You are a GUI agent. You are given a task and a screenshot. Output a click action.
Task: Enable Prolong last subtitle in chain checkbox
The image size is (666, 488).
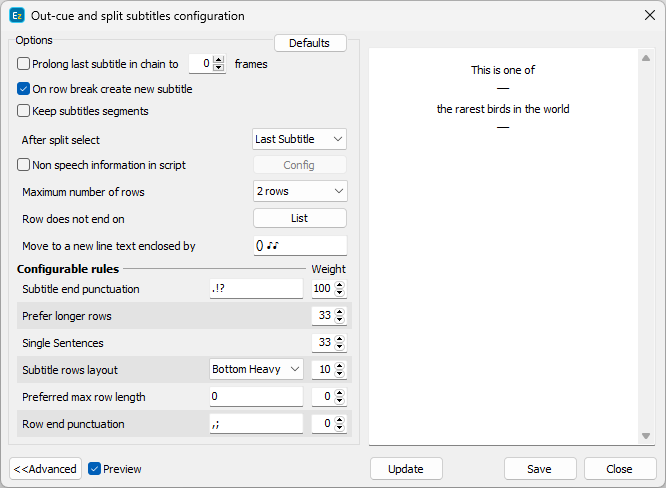pyautogui.click(x=24, y=64)
